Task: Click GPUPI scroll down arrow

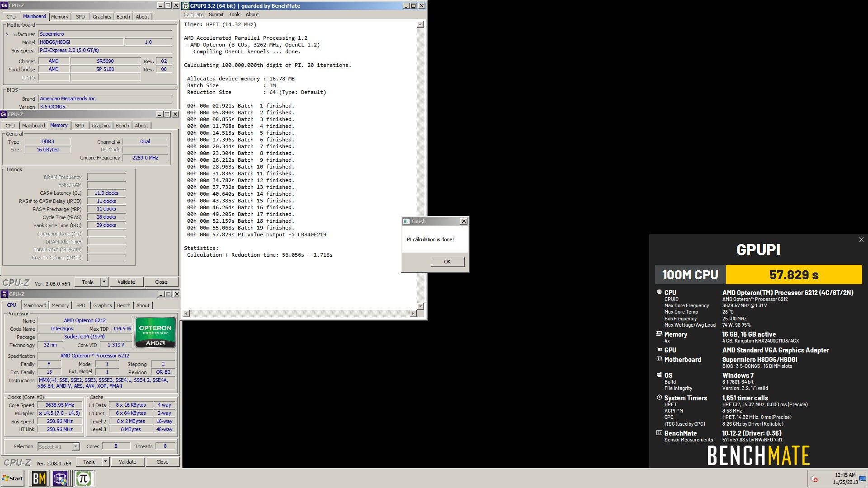Action: coord(420,306)
